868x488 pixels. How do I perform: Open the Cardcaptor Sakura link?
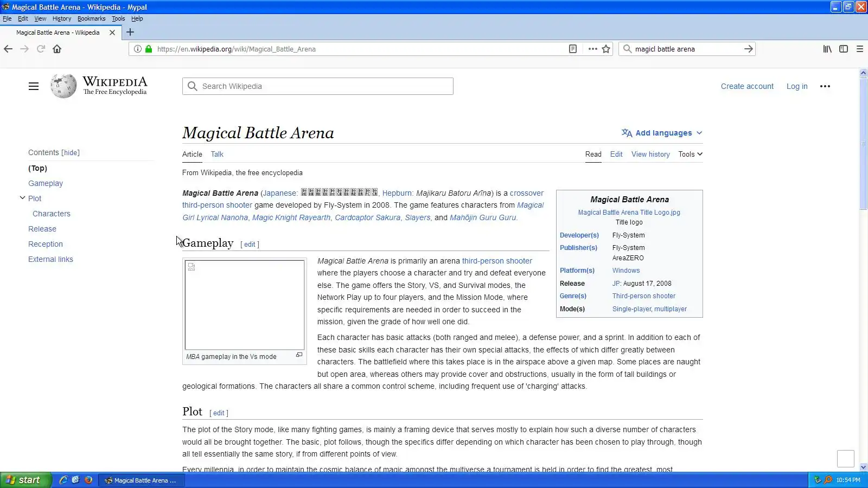(x=367, y=217)
